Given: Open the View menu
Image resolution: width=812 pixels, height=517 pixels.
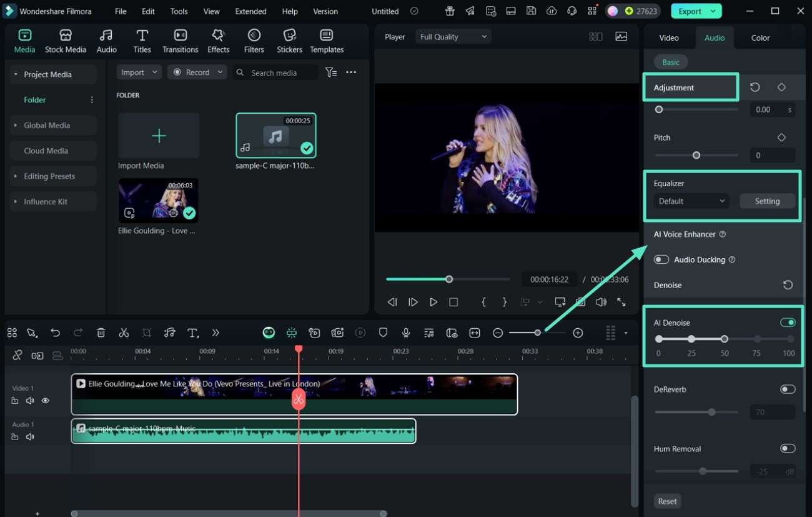Looking at the screenshot, I should point(212,11).
